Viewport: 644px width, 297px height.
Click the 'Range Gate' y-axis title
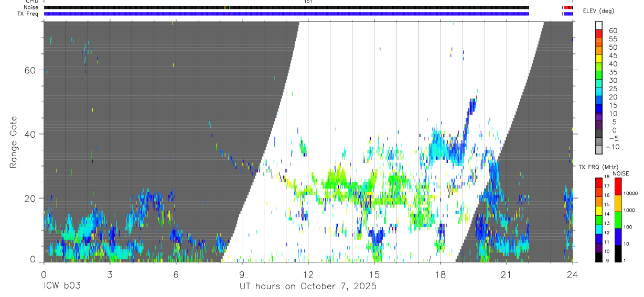pyautogui.click(x=14, y=141)
